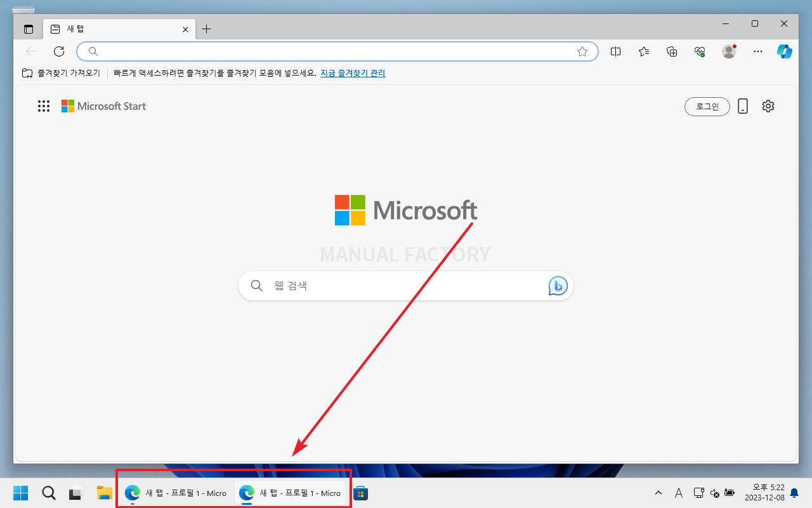
Task: Open the clock showing 오후 5:22
Action: [764, 493]
